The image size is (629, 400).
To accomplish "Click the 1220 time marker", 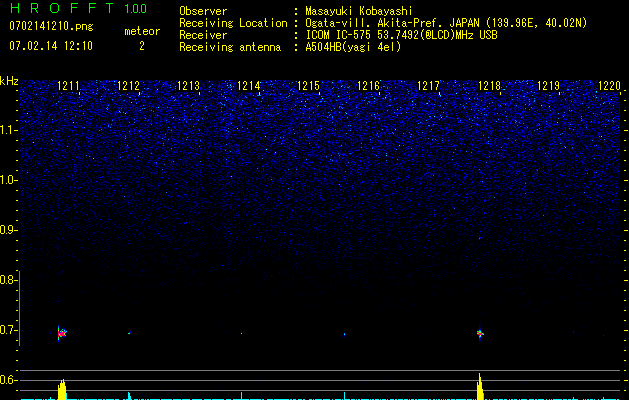I will 609,86.
